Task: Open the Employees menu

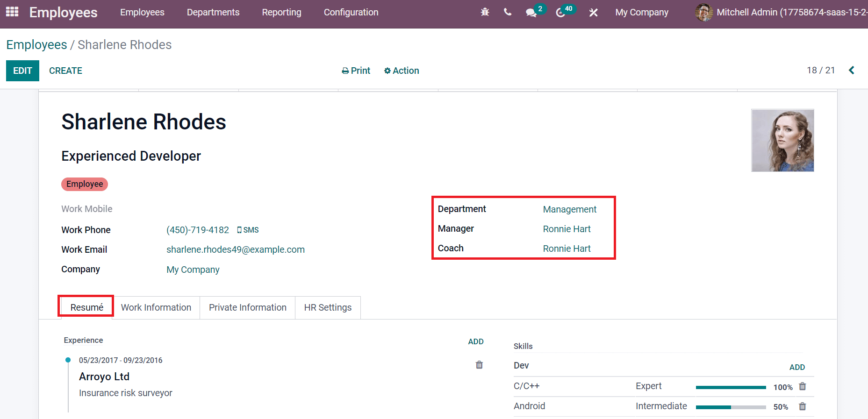Action: pos(142,12)
